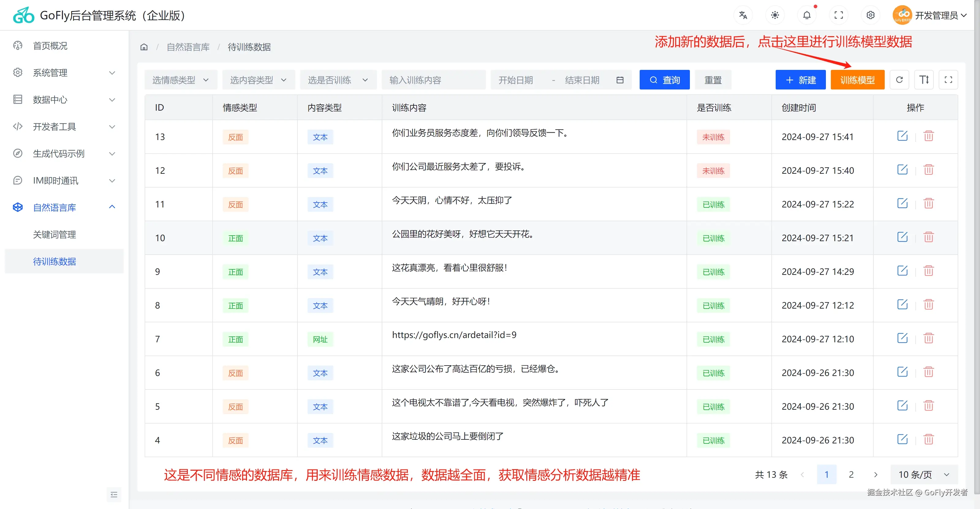
Task: Click the 输入训练内容 search field
Action: pyautogui.click(x=433, y=80)
